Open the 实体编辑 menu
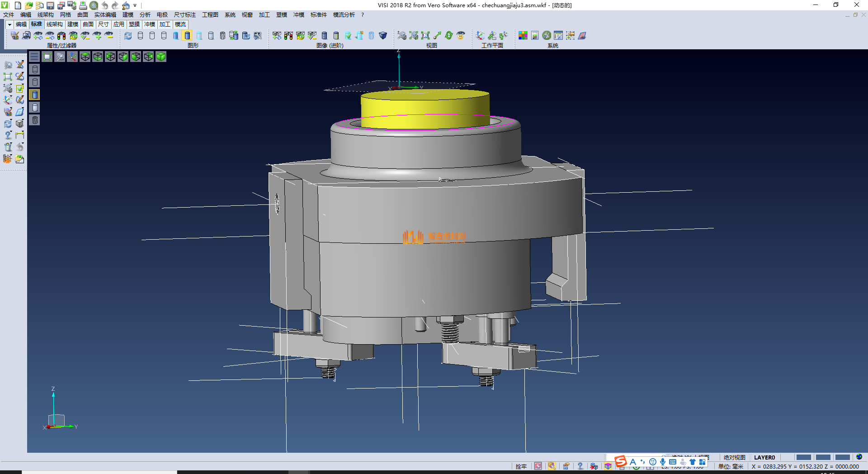This screenshot has width=868, height=474. [105, 15]
